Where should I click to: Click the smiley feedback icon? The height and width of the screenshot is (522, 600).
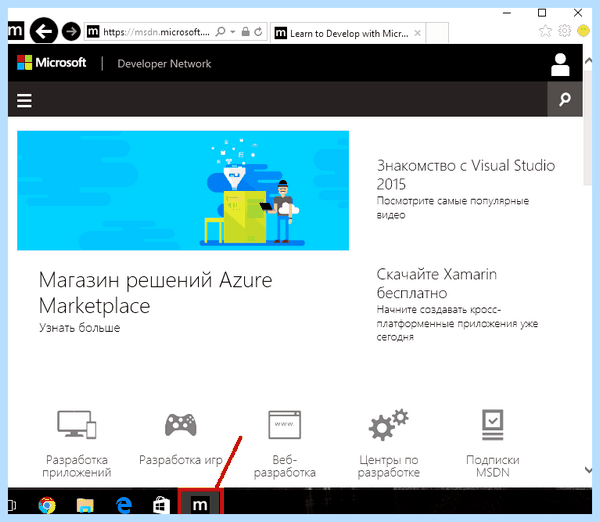[584, 31]
